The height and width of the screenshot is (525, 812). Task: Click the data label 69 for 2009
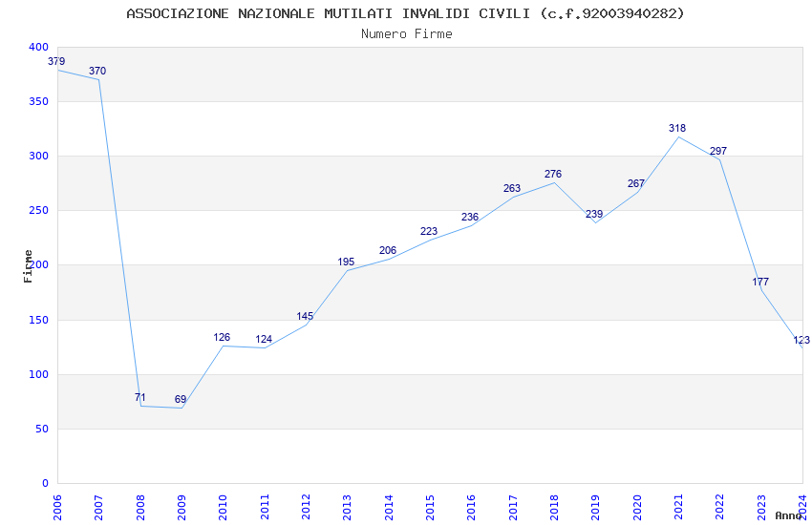[181, 399]
